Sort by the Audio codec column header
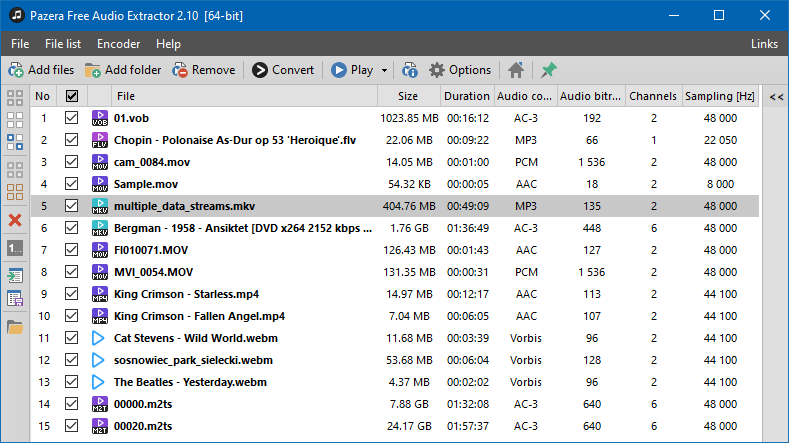 click(x=524, y=96)
